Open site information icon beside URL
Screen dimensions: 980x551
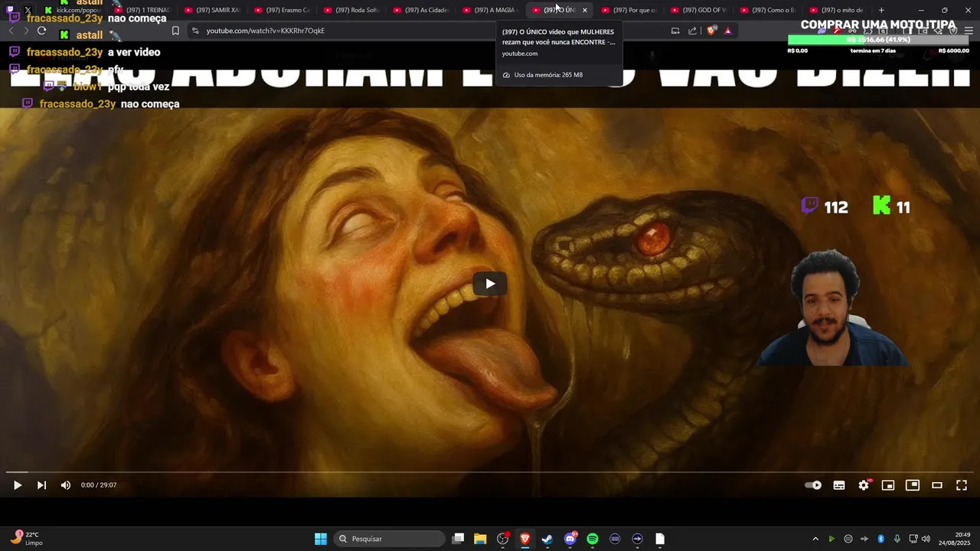pyautogui.click(x=195, y=31)
